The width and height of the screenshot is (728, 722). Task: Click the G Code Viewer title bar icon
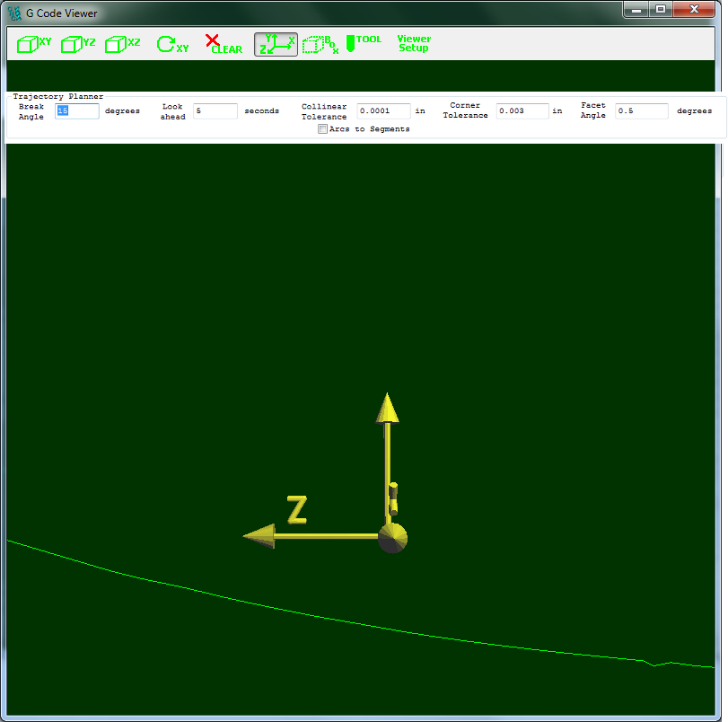click(x=13, y=12)
